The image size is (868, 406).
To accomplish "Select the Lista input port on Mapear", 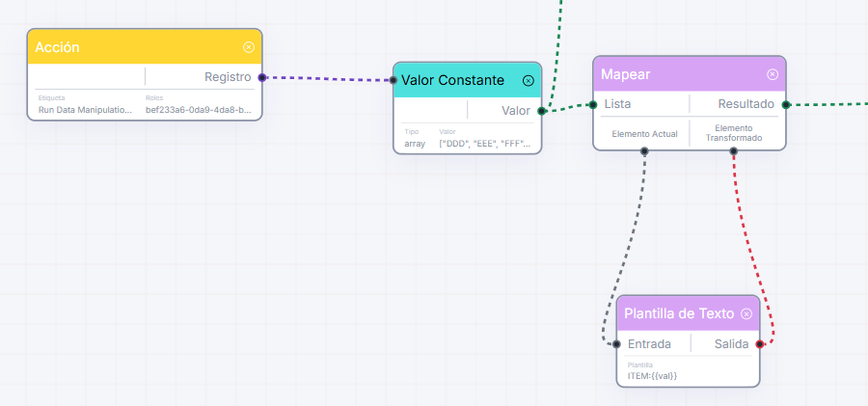I will [593, 104].
